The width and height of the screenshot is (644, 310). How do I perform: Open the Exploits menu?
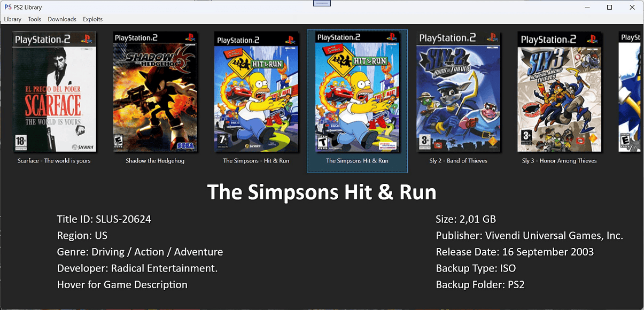pos(92,19)
